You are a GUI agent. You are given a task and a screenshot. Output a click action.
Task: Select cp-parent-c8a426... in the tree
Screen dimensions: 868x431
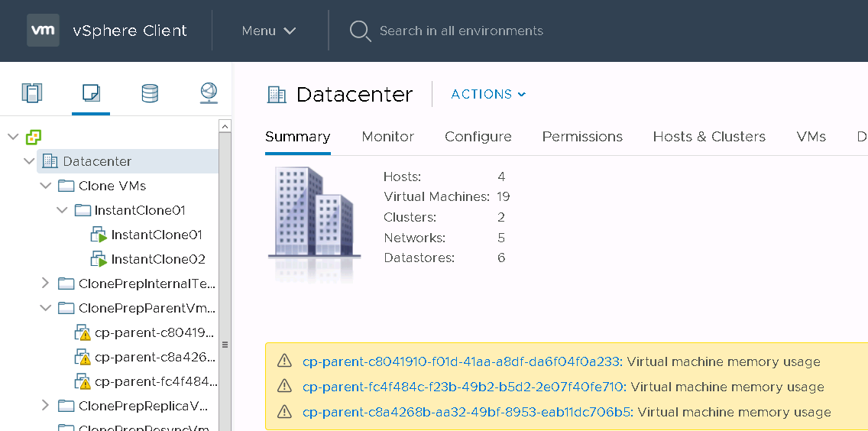(x=154, y=358)
